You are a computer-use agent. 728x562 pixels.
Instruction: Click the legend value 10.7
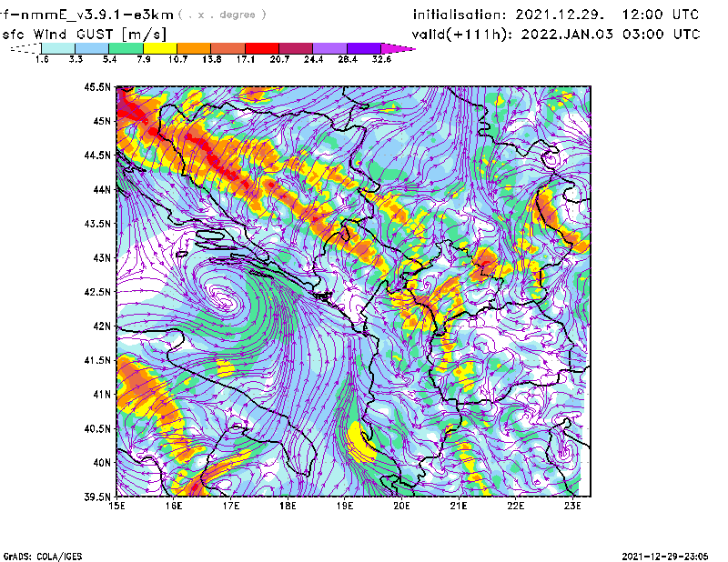177,59
